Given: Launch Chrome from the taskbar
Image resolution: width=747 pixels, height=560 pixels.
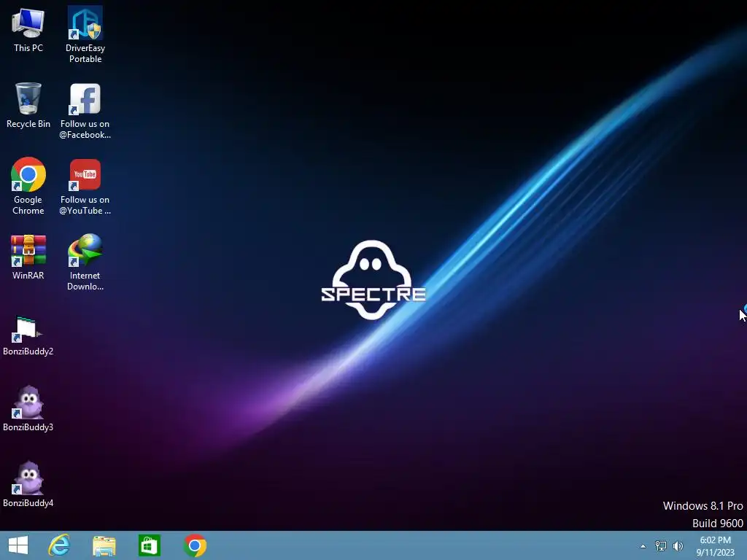Looking at the screenshot, I should pos(195,545).
